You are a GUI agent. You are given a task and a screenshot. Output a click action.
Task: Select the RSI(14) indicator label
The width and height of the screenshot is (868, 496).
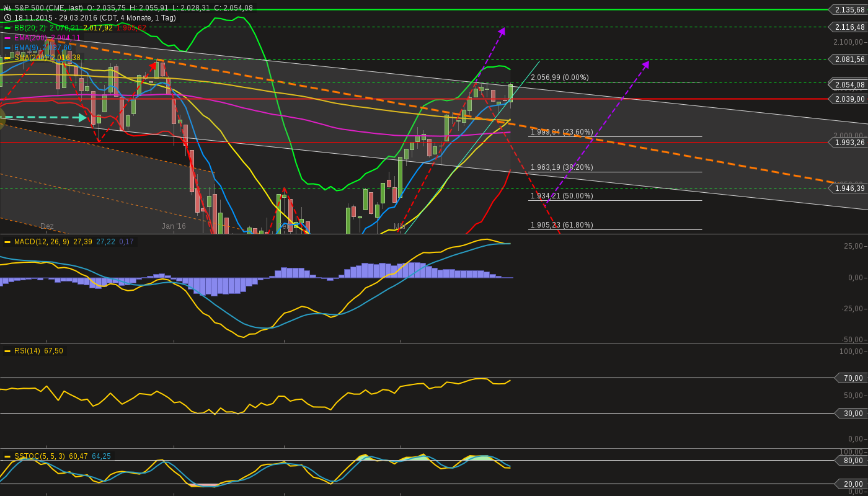[x=27, y=351]
